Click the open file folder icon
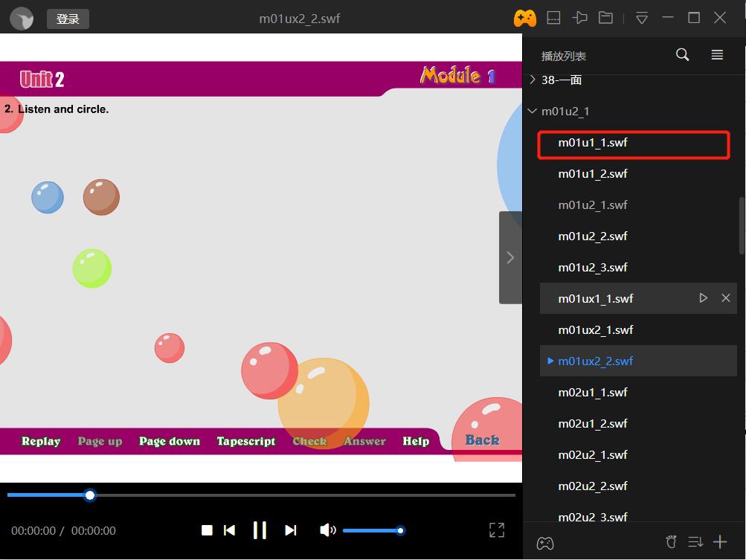746x560 pixels. 605,18
